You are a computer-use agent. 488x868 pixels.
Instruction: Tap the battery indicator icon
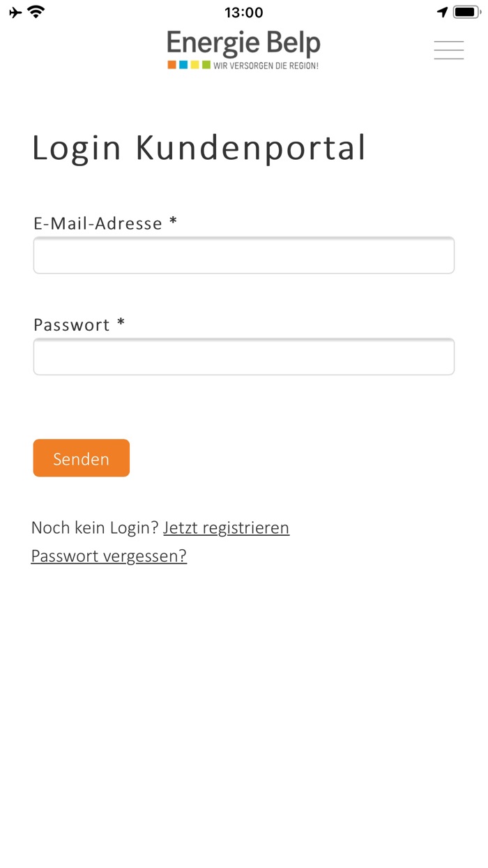click(x=464, y=10)
